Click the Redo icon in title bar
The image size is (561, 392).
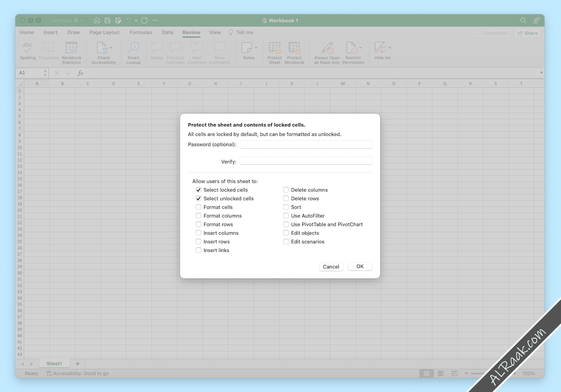pyautogui.click(x=144, y=20)
